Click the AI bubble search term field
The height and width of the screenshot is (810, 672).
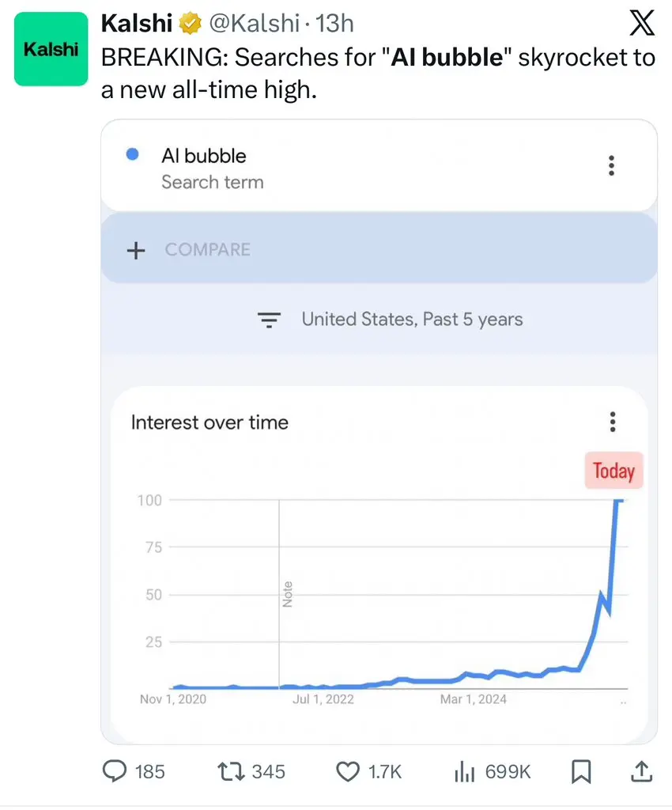[204, 156]
